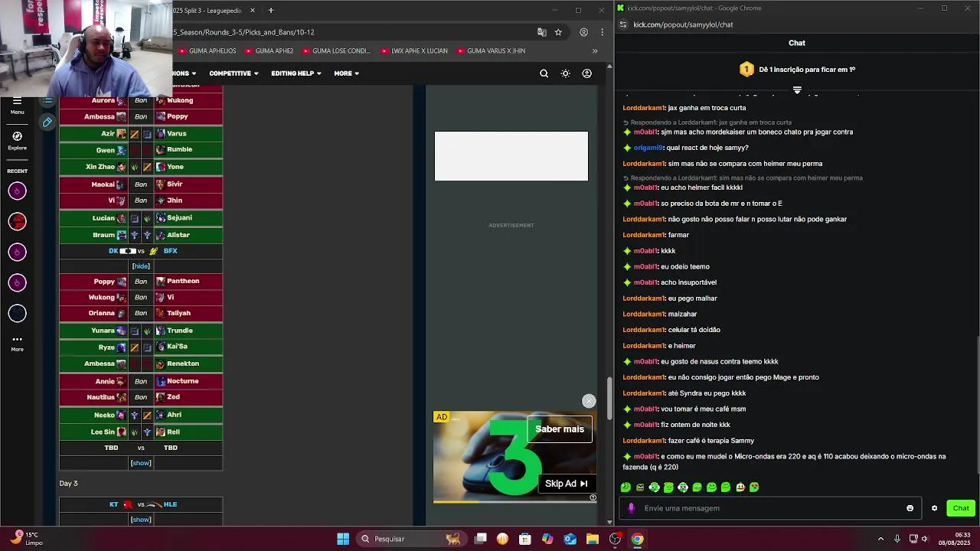Click the ad progress bar

(514, 502)
